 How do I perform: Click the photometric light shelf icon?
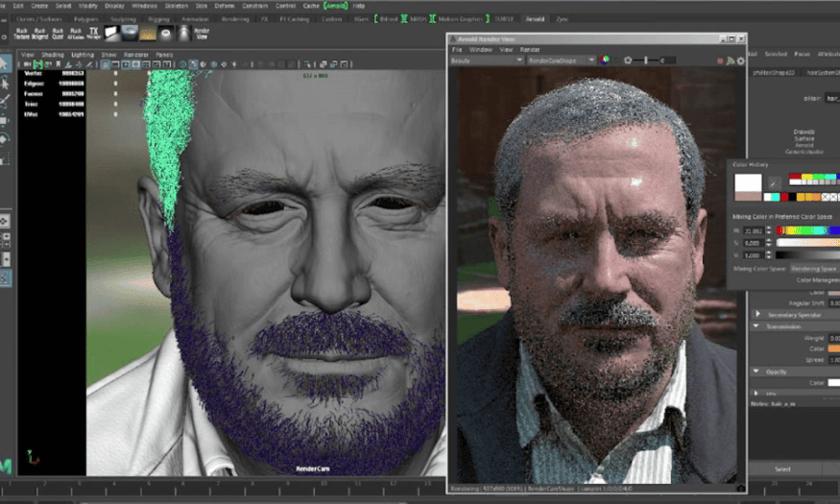tap(183, 34)
